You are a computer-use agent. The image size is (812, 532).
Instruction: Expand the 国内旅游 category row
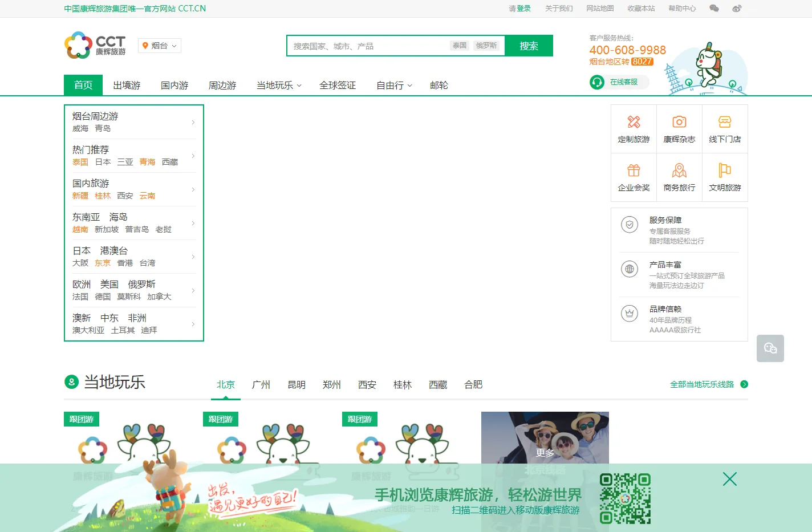coord(134,189)
